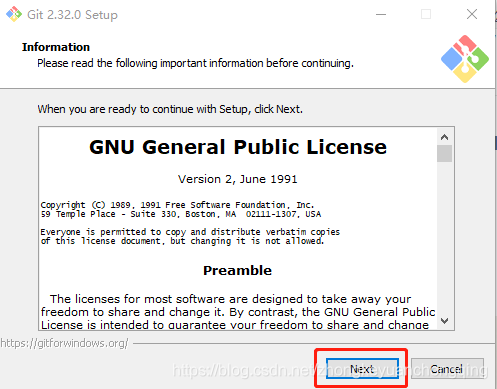Click the 'Information' heading

56,47
